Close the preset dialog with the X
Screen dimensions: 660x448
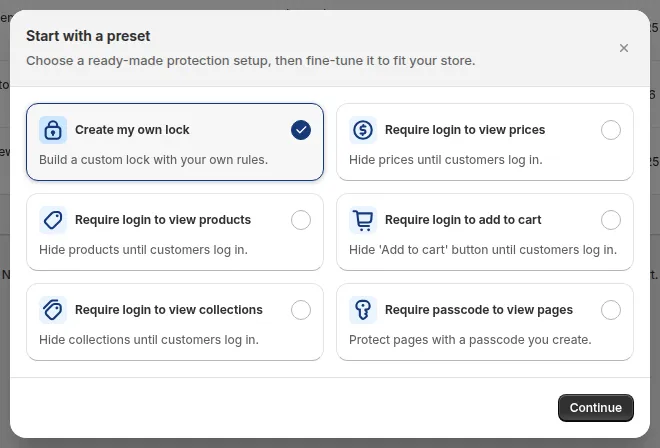[624, 48]
